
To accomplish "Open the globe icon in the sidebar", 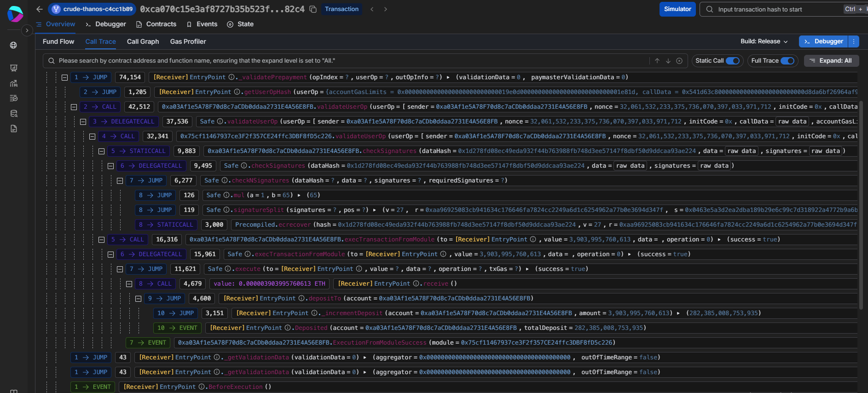I will point(14,45).
